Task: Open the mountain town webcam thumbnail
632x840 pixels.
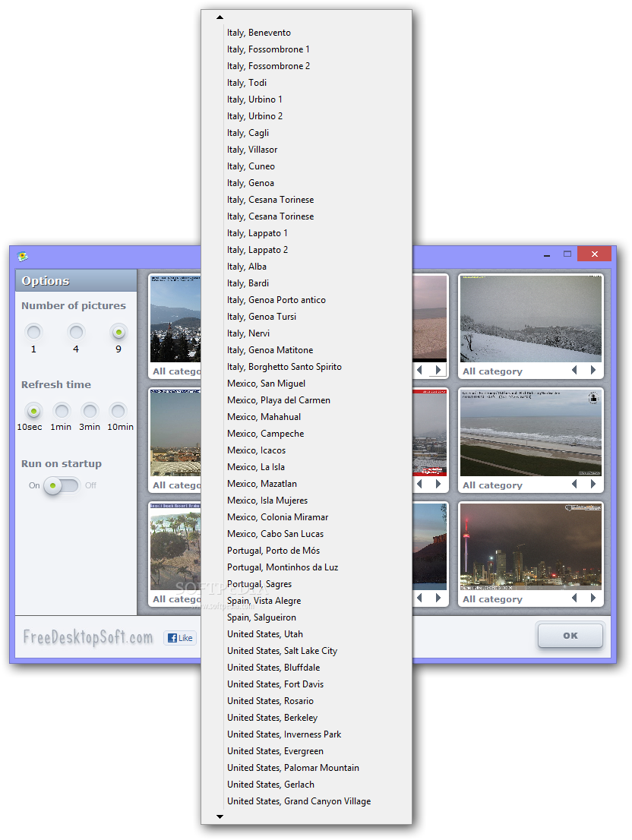Action: pyautogui.click(x=175, y=319)
